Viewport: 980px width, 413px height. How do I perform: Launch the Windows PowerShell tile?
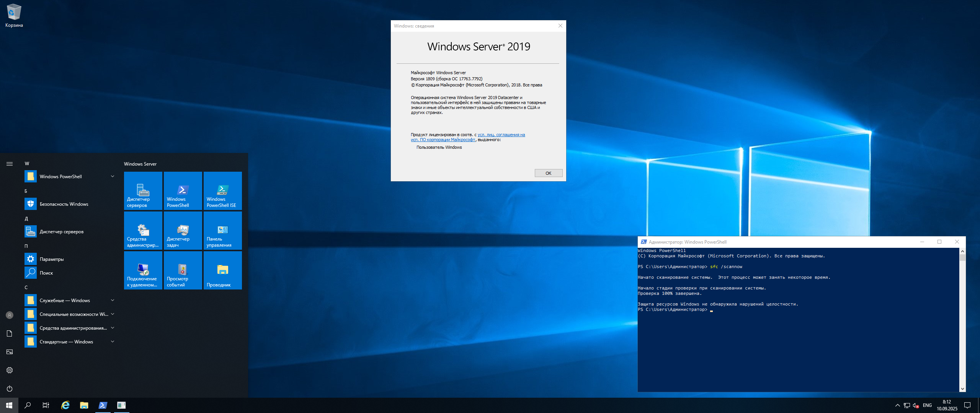click(x=183, y=190)
